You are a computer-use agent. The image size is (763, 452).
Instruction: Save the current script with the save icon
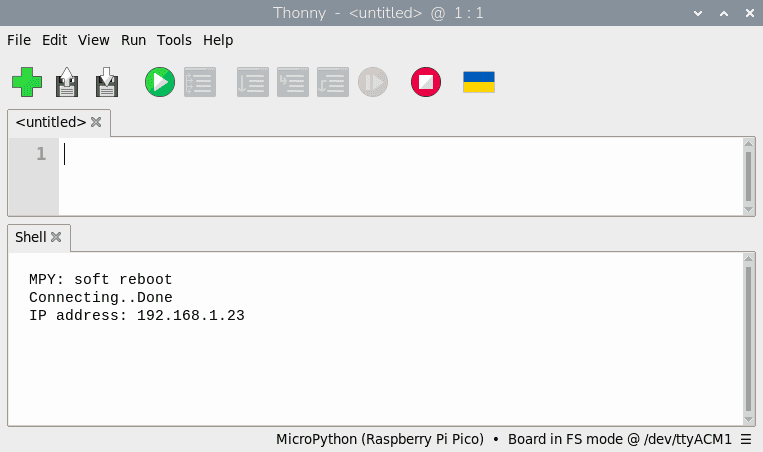click(107, 82)
